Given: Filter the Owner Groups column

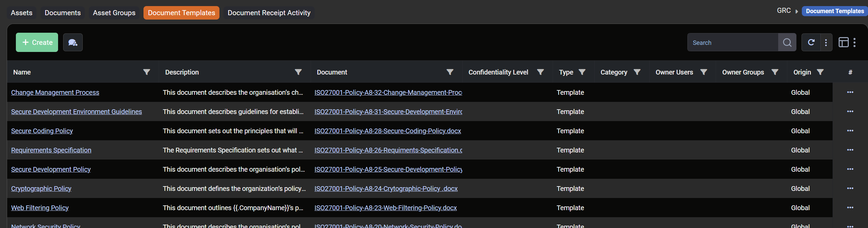Looking at the screenshot, I should pyautogui.click(x=775, y=72).
